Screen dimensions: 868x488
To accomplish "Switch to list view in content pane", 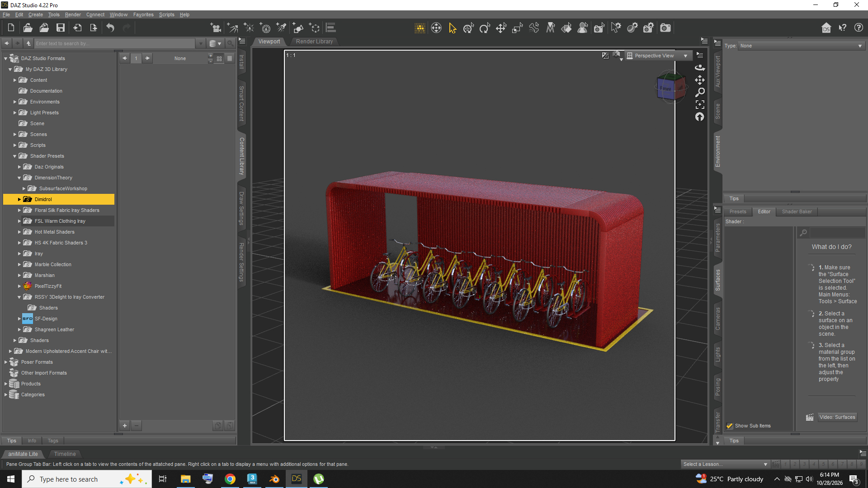I will 230,58.
